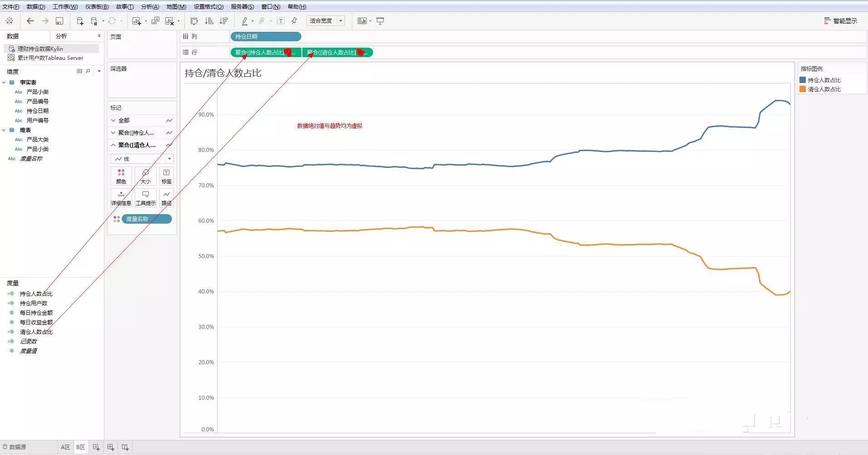Collapse the 聚合([清仓人... marks section
868x455 pixels.
[x=113, y=145]
